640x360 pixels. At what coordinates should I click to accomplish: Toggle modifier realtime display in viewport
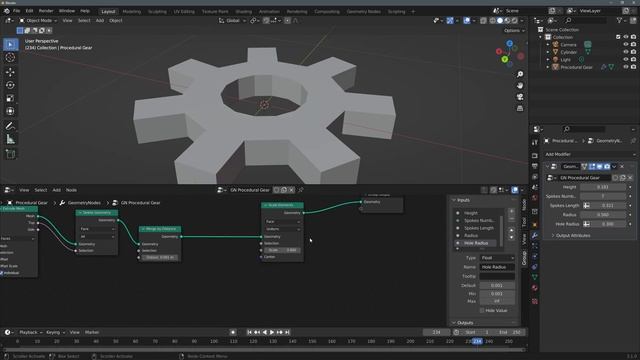(599, 167)
